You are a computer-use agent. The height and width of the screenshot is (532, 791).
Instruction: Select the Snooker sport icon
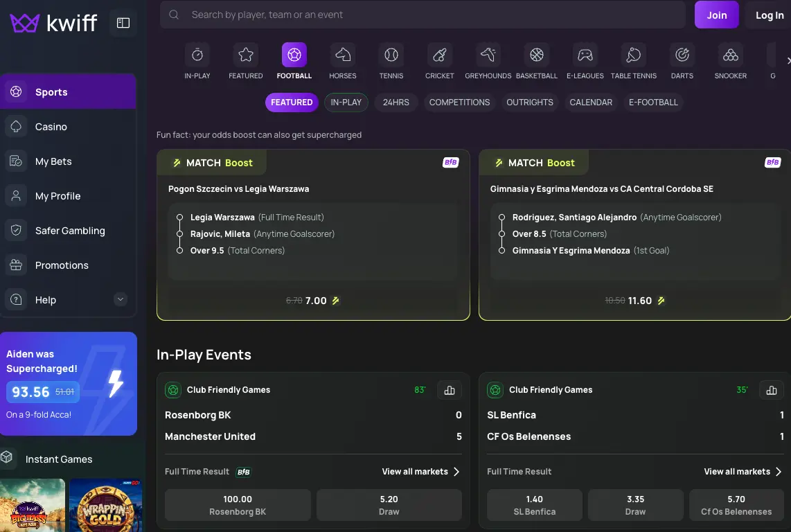click(731, 55)
